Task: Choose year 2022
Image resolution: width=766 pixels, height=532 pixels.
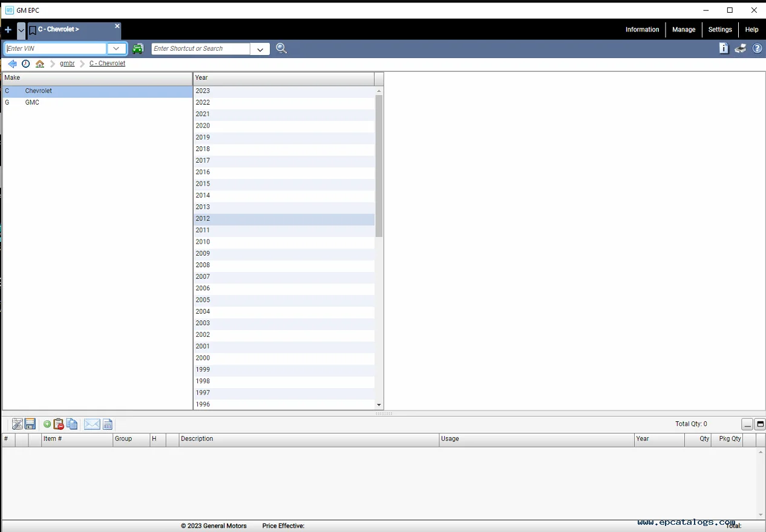Action: [284, 103]
